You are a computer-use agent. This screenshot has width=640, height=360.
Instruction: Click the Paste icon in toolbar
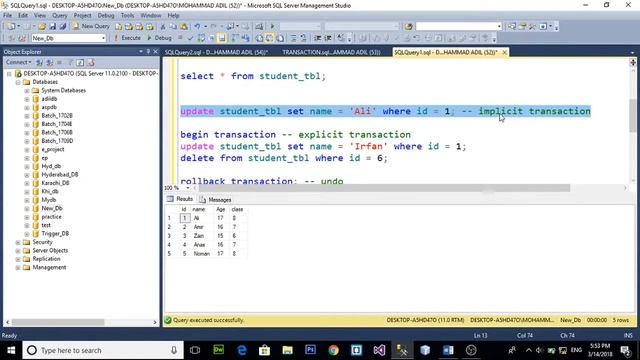coord(184,27)
